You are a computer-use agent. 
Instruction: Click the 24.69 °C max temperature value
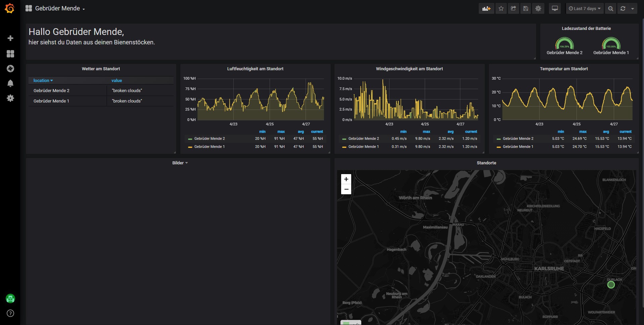580,138
